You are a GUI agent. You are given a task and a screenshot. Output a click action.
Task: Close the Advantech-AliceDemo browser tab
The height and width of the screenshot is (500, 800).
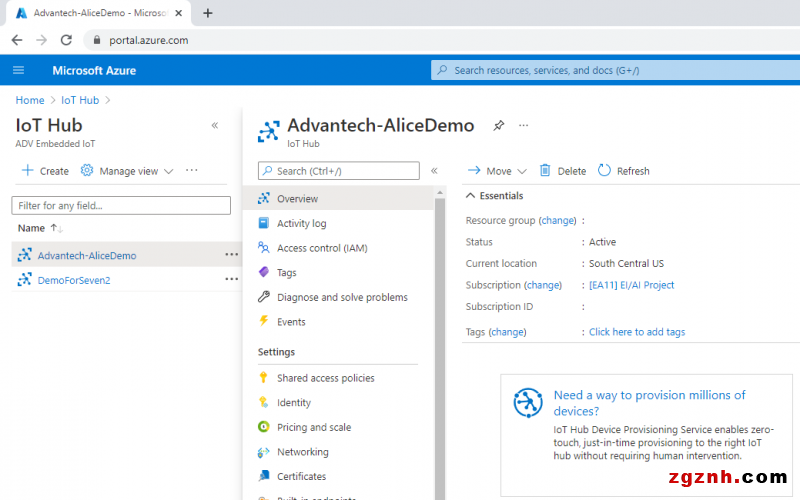(x=179, y=13)
